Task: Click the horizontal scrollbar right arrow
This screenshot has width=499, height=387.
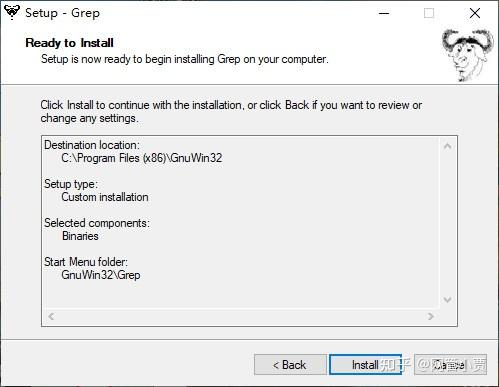Action: coord(431,316)
